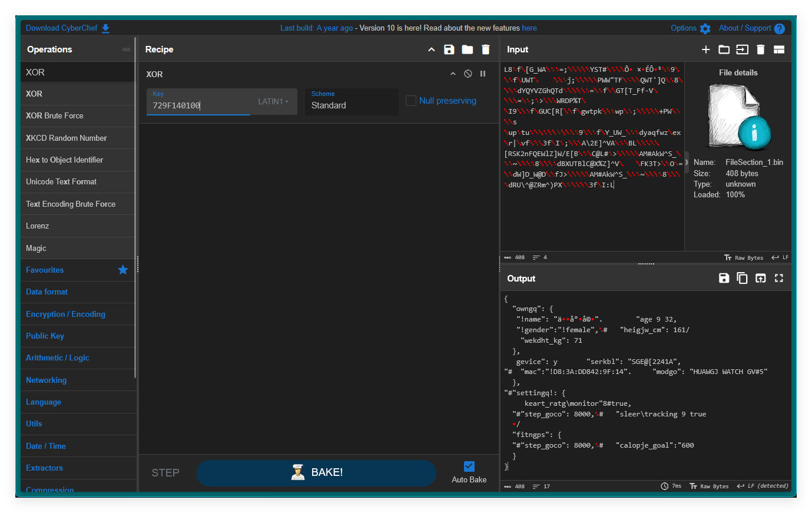The image size is (812, 513).
Task: Click the input line count icon
Action: pyautogui.click(x=536, y=257)
